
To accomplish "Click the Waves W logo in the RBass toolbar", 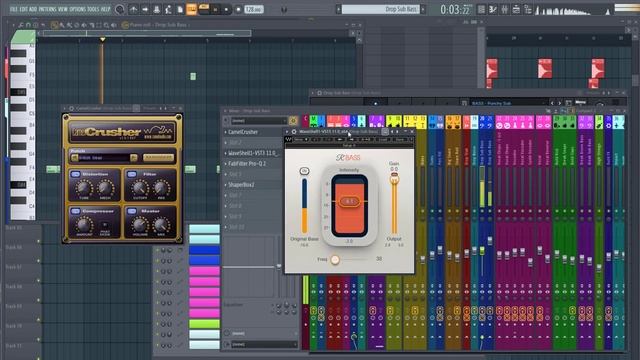I will [288, 139].
